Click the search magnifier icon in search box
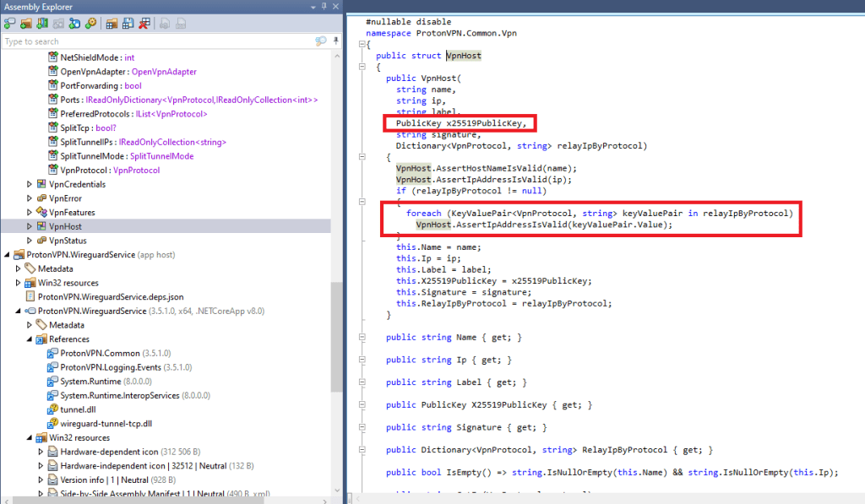Screen dimensions: 865x504 [x=320, y=41]
